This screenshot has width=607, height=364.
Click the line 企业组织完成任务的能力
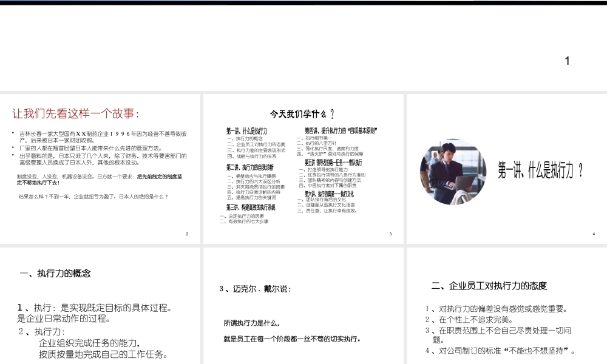click(x=89, y=343)
